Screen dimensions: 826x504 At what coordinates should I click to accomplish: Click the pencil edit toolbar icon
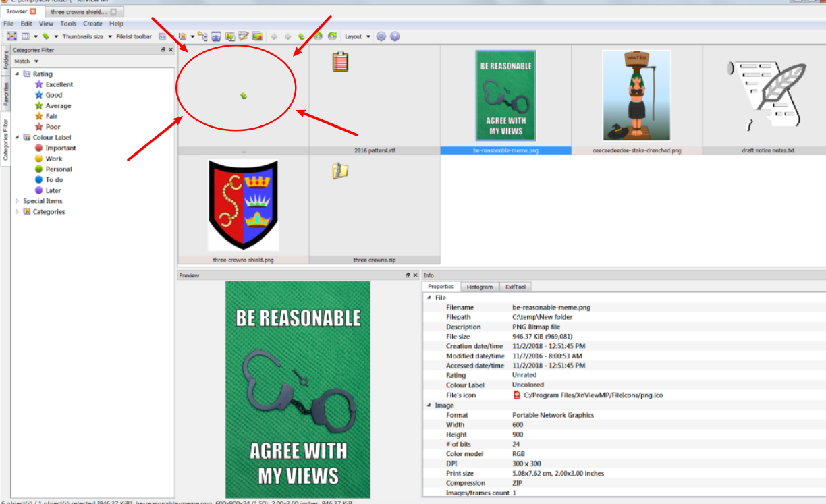[244, 36]
